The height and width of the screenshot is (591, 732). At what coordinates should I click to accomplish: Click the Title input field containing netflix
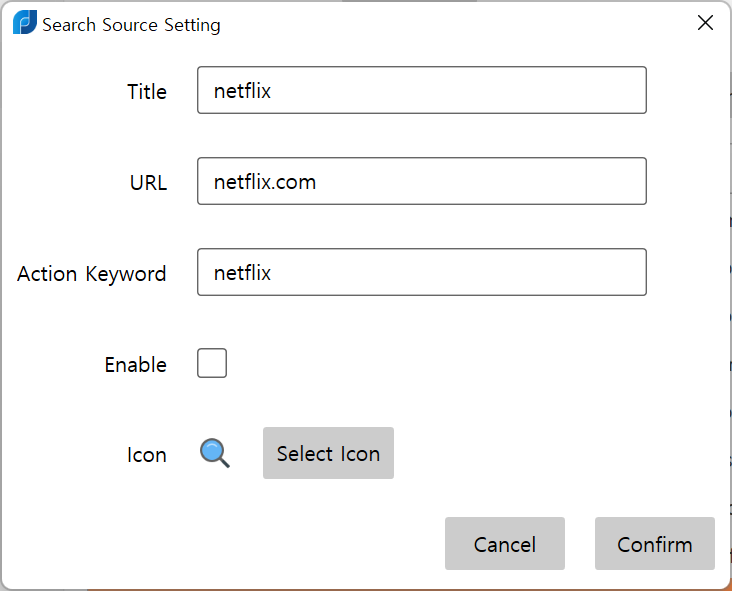pos(422,90)
